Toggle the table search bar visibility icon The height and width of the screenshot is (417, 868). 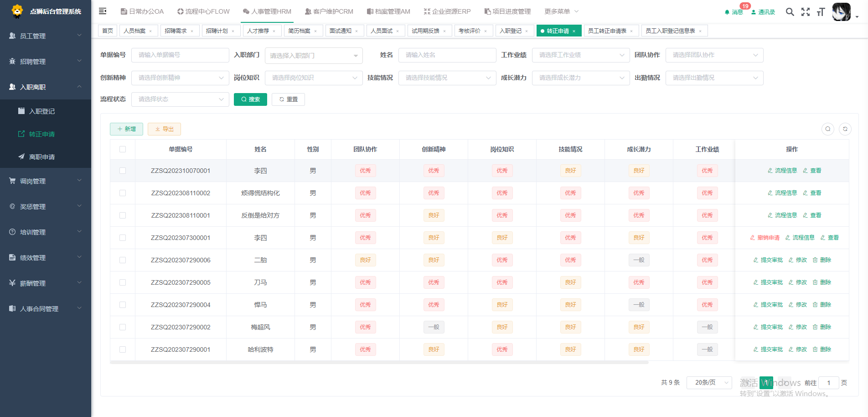point(828,129)
